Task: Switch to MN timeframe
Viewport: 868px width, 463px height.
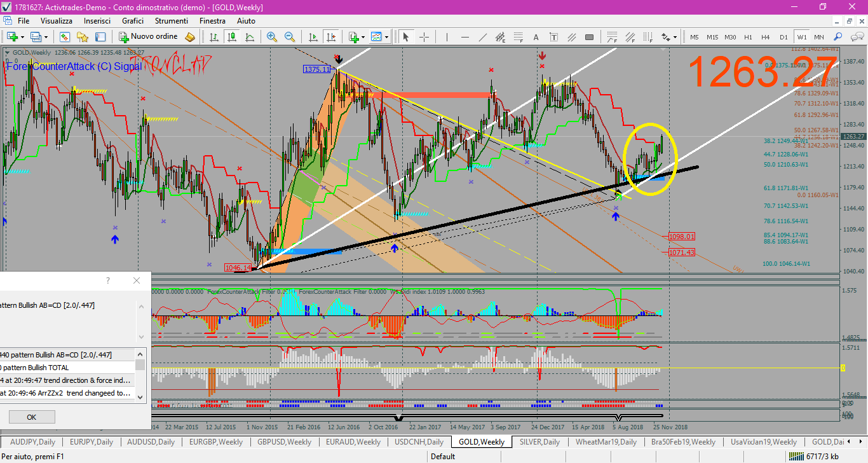Action: pyautogui.click(x=819, y=37)
